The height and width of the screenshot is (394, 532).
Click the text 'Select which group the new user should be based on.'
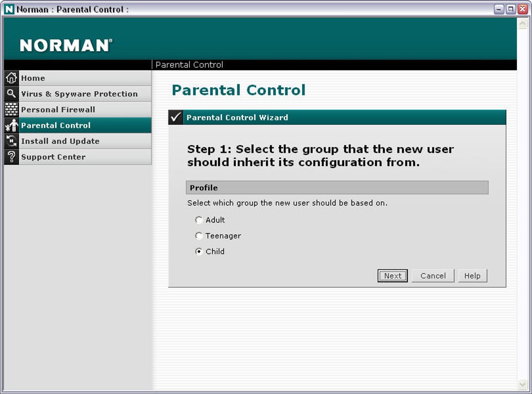tap(287, 203)
